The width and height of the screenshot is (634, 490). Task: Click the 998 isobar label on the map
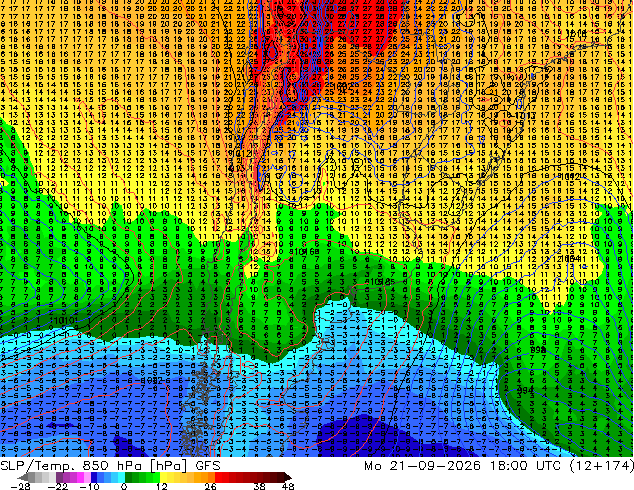pyautogui.click(x=538, y=350)
